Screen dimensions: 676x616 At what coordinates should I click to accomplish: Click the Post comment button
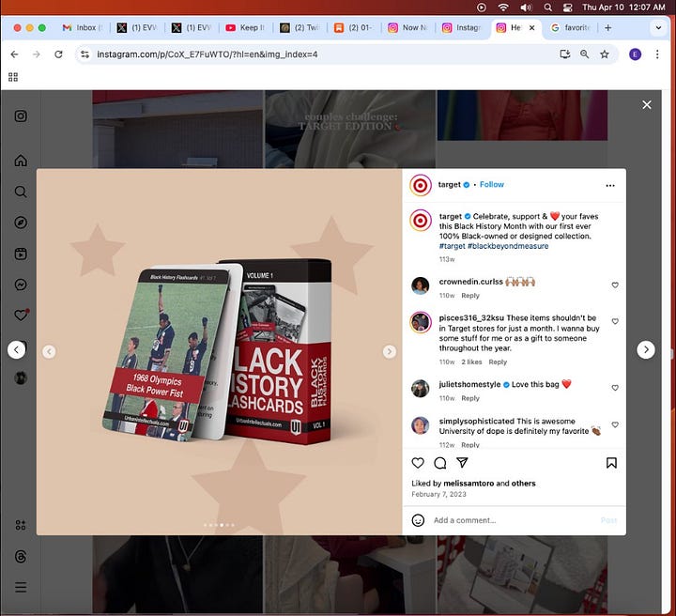pos(608,520)
